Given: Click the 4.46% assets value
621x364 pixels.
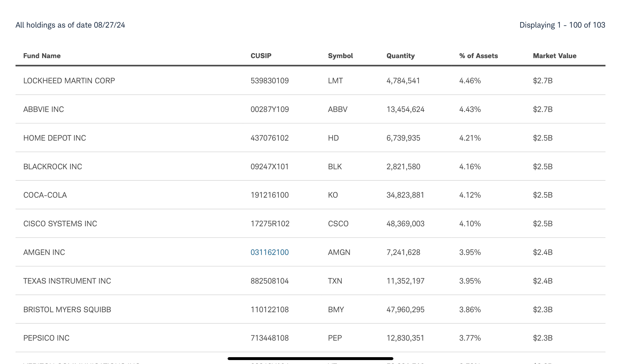Looking at the screenshot, I should pos(470,81).
